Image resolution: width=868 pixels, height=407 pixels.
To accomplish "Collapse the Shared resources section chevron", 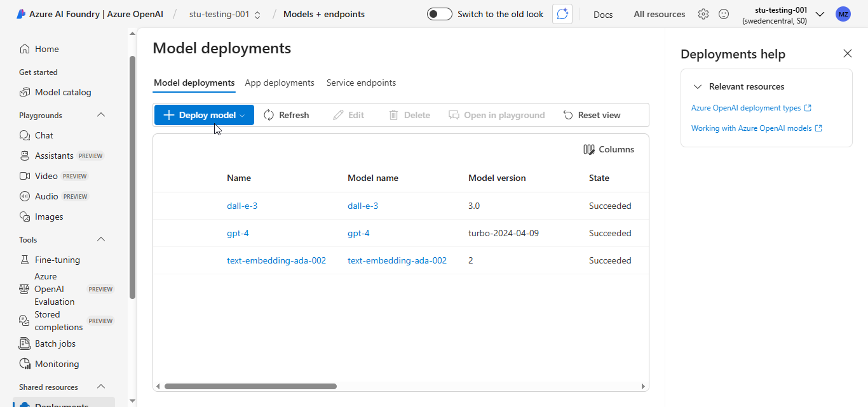I will click(x=101, y=387).
